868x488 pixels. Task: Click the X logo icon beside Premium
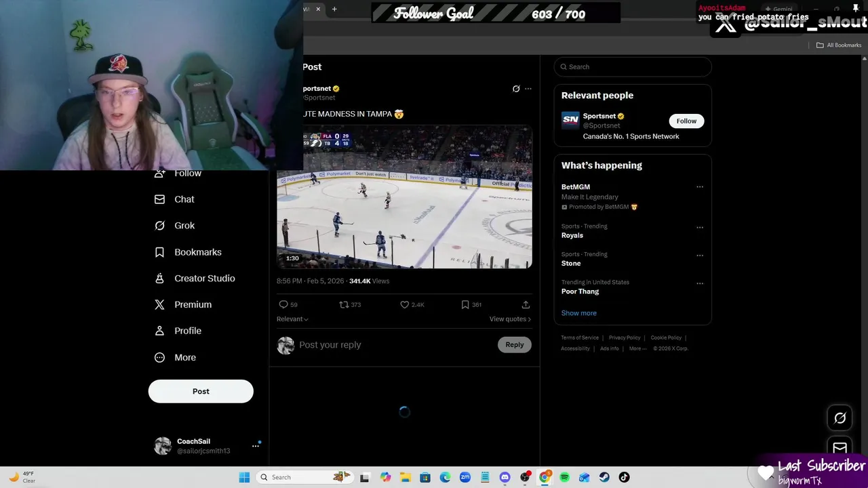(x=159, y=305)
